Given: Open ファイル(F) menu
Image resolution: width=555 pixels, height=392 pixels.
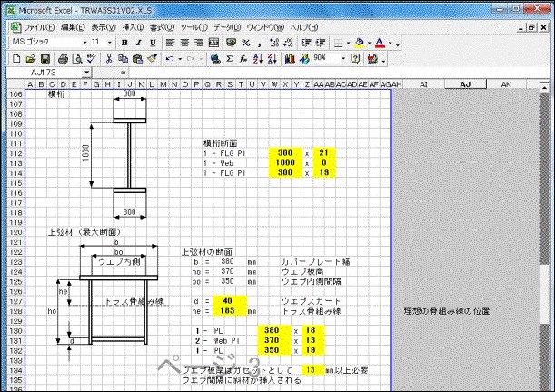Looking at the screenshot, I should 39,27.
